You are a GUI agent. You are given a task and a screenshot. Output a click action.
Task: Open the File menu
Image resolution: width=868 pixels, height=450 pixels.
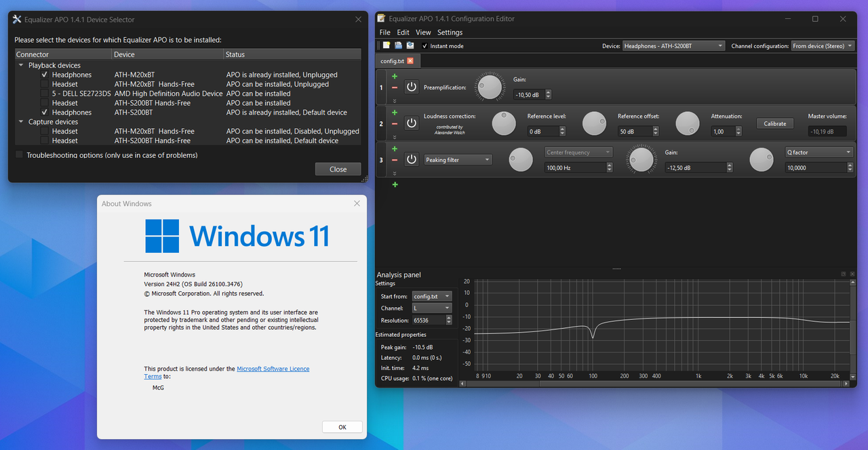[384, 32]
